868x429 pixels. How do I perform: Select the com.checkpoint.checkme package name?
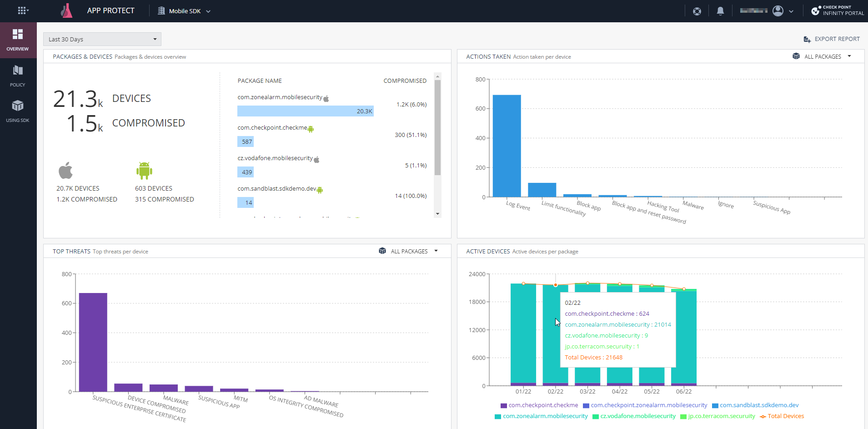pos(272,128)
